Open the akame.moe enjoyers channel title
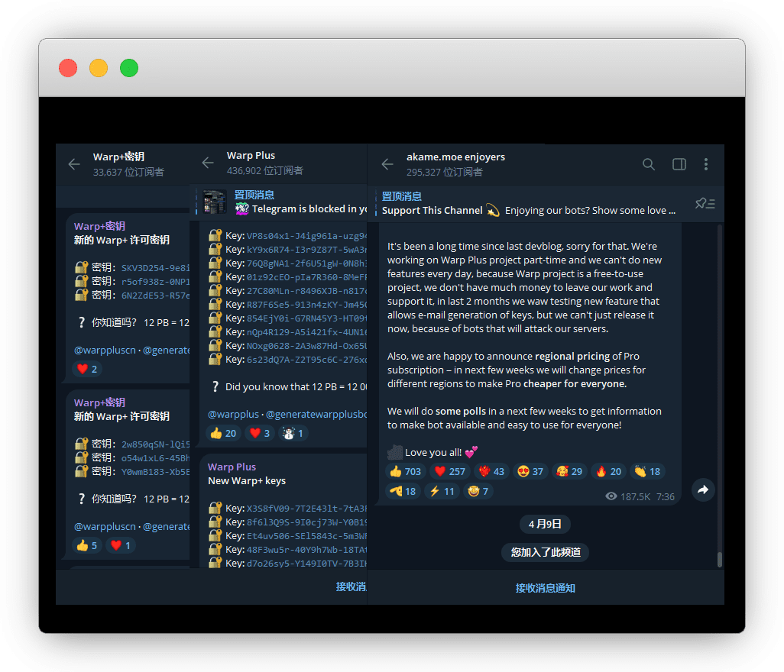 click(455, 157)
